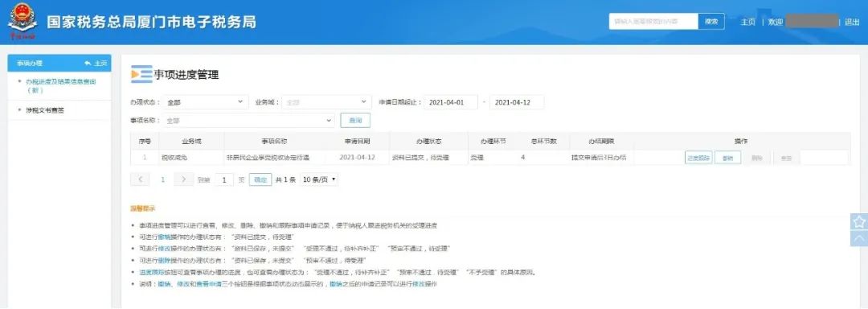Viewport: 868px width, 309px height.
Task: Click the 事项进度管理 heading icon
Action: tap(141, 74)
